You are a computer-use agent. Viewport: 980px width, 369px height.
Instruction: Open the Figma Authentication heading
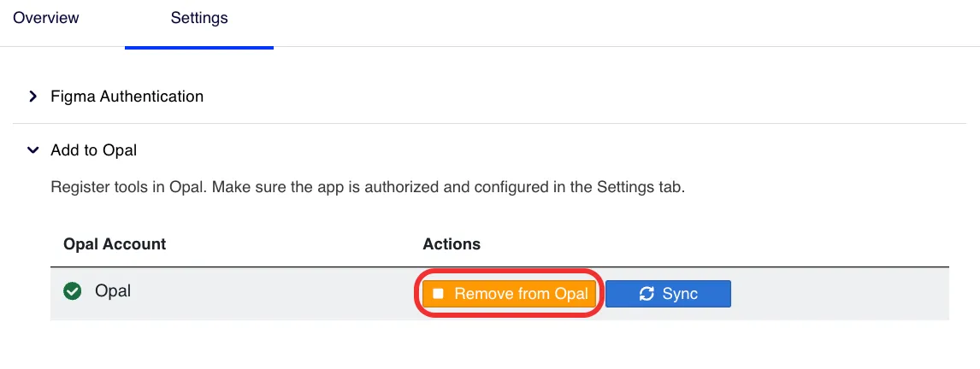pos(127,97)
